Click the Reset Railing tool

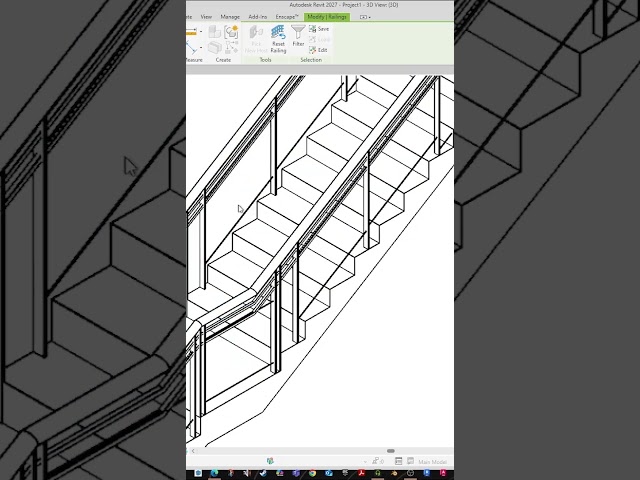(x=278, y=39)
